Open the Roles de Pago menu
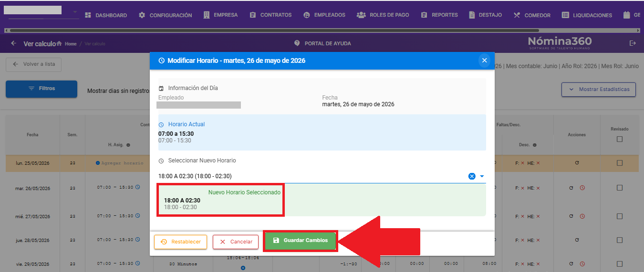644x272 pixels. click(383, 15)
